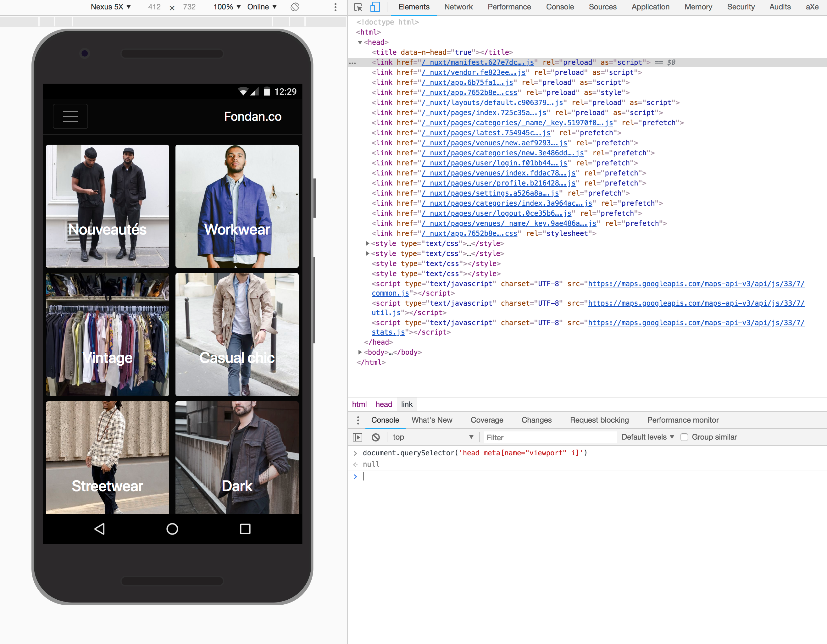The image size is (827, 644).
Task: Click the head breadcrumb item
Action: tap(383, 404)
